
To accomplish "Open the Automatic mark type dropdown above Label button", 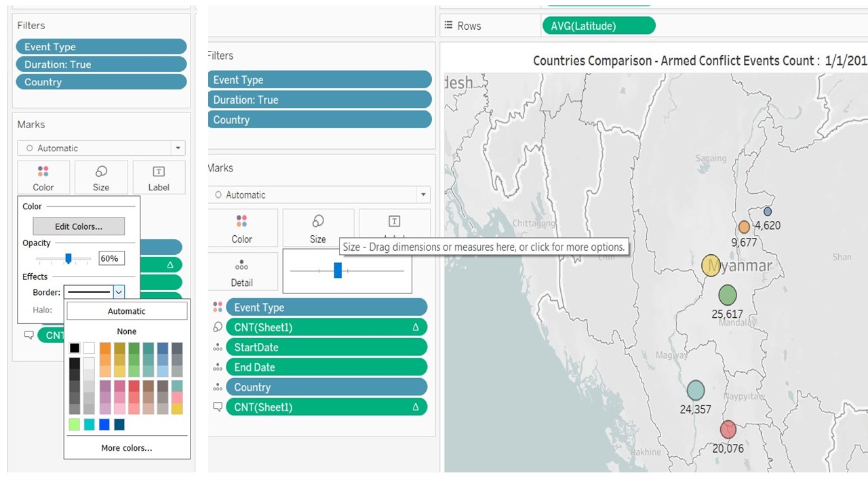I will [x=101, y=148].
